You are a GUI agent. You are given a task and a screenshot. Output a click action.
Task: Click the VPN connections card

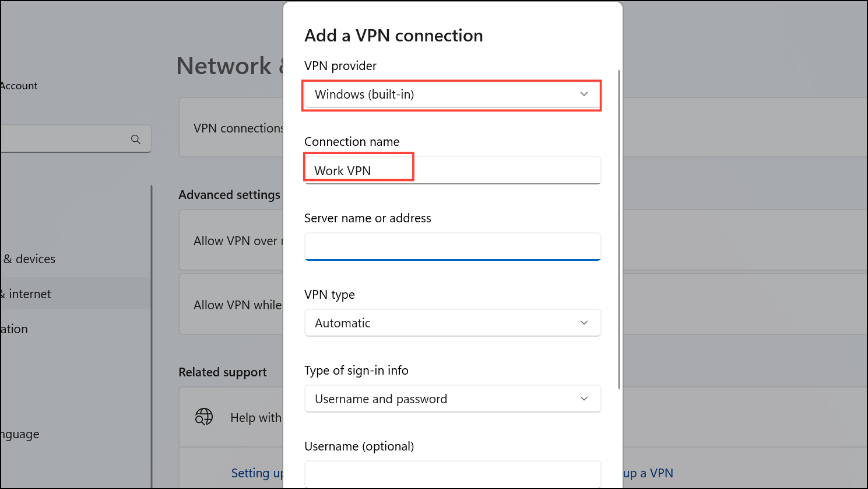(x=233, y=128)
